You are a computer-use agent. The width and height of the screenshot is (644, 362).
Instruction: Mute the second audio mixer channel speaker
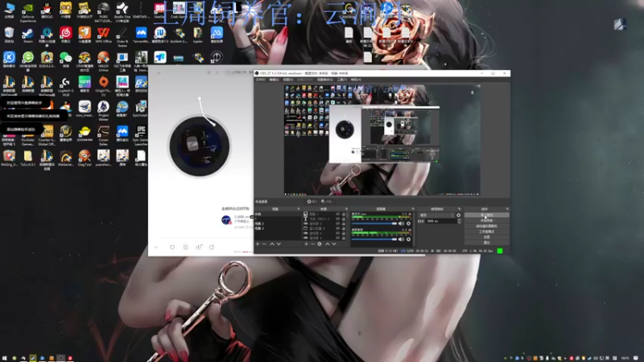coord(401,239)
